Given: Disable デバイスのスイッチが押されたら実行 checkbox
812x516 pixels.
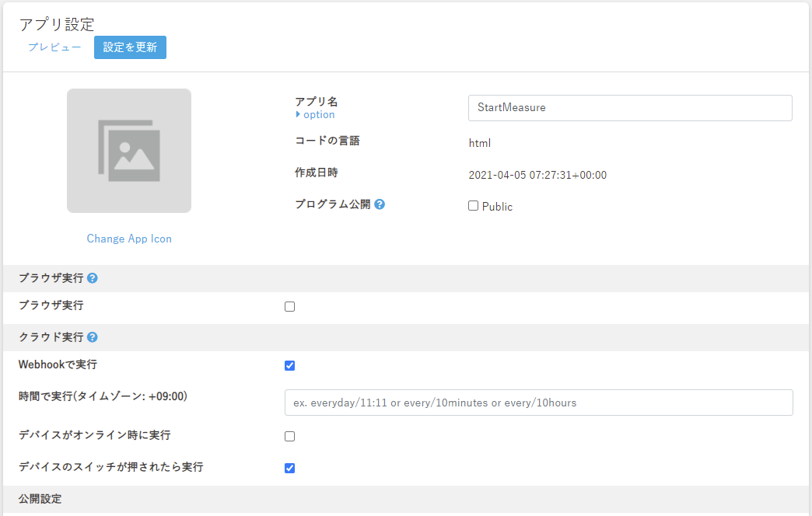Looking at the screenshot, I should point(289,469).
